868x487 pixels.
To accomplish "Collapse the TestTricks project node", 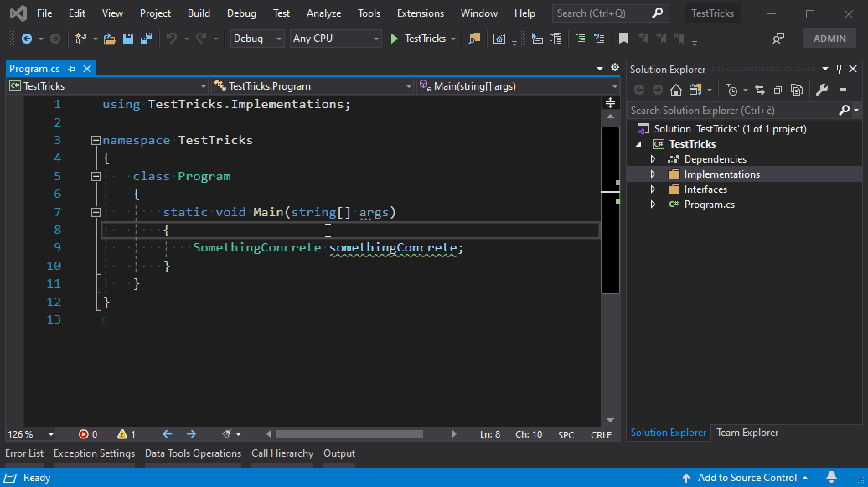I will pos(638,144).
